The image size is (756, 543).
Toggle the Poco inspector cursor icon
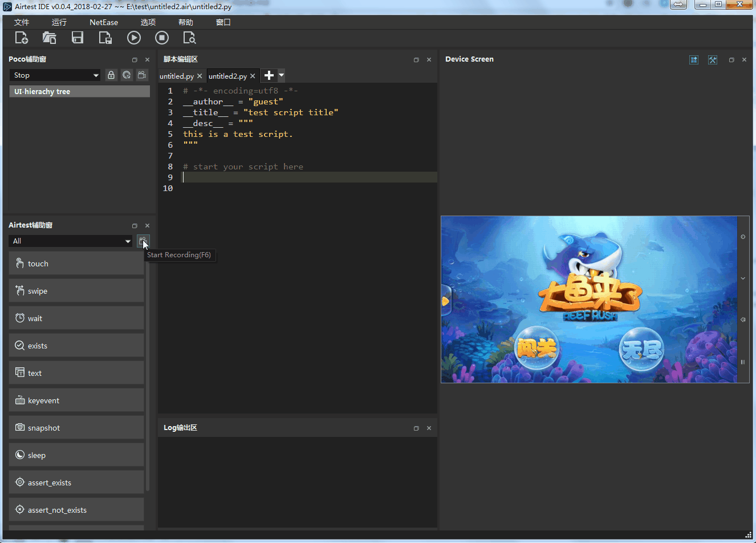[127, 75]
